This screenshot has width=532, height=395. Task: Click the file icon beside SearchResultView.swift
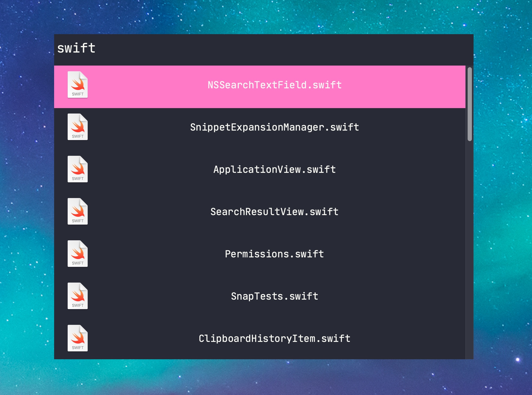tap(78, 212)
